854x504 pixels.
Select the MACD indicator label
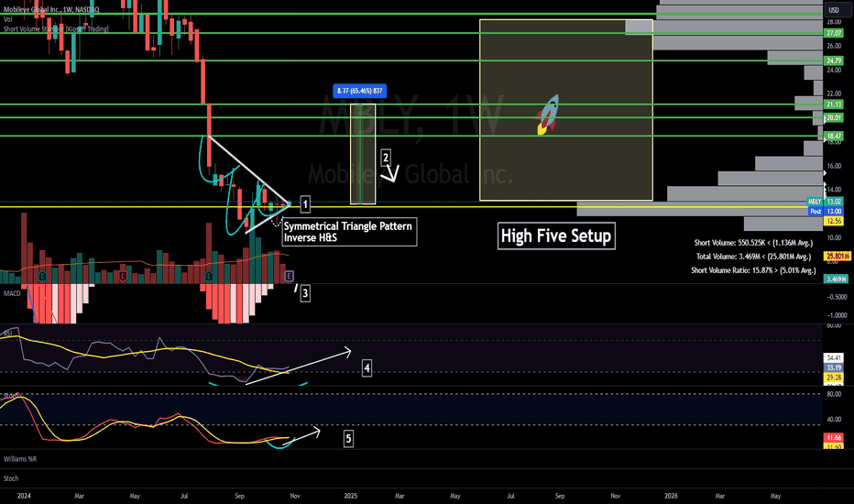(x=12, y=293)
